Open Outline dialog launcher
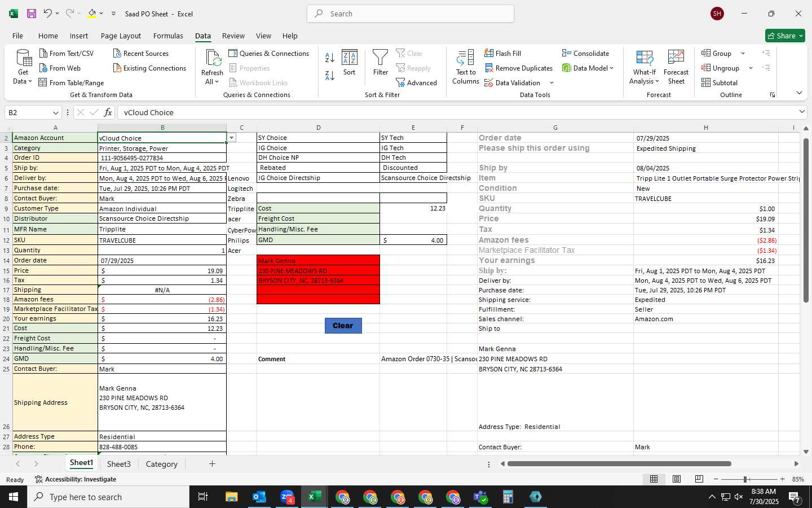 (x=773, y=95)
